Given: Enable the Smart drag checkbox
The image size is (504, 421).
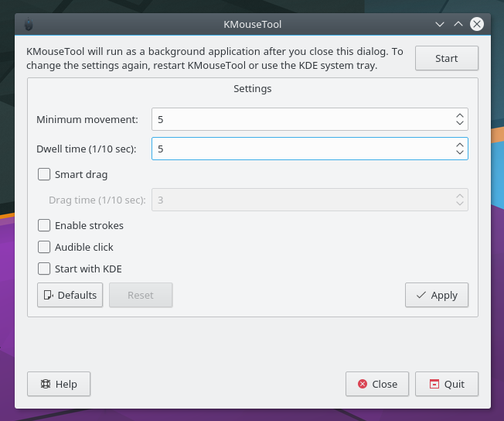Looking at the screenshot, I should 44,175.
